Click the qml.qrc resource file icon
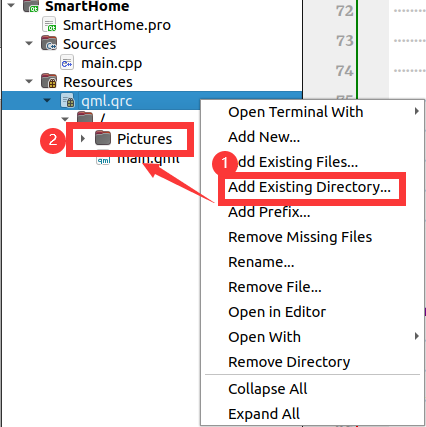The image size is (426, 427). pyautogui.click(x=68, y=100)
